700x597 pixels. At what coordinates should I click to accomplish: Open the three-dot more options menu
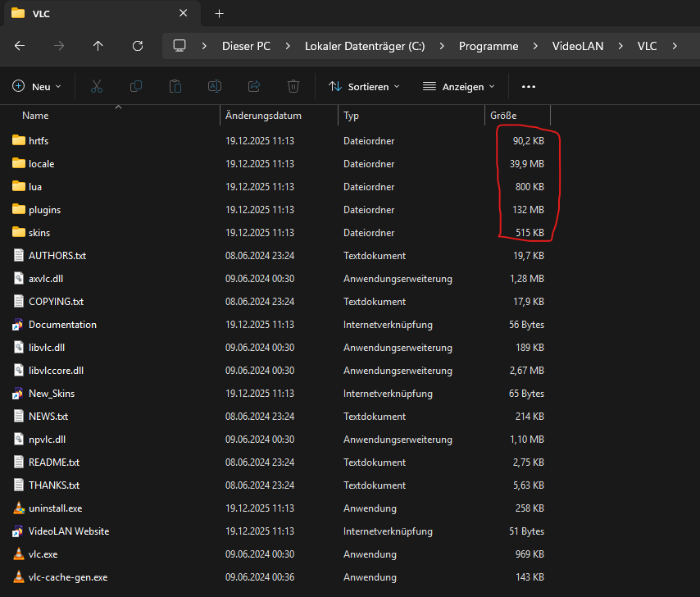529,87
